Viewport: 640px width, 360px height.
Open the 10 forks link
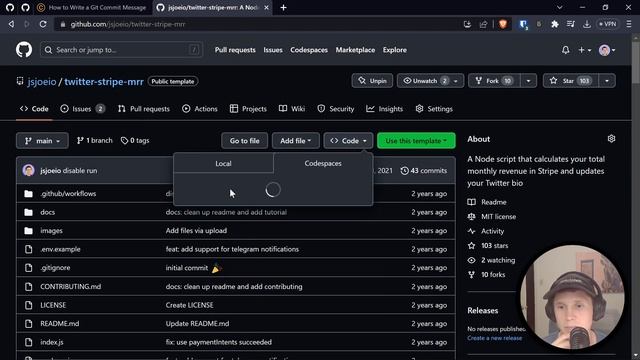tap(487, 275)
